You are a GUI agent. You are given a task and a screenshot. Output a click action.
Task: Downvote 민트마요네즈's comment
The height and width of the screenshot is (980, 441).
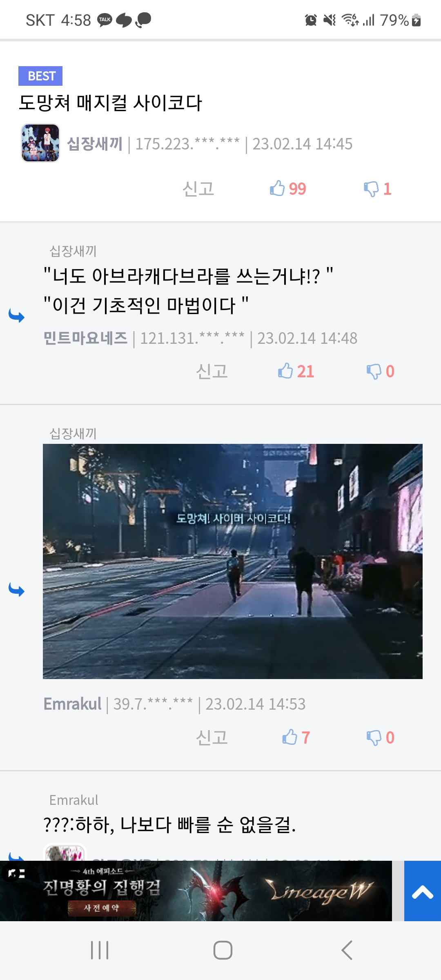tap(380, 371)
